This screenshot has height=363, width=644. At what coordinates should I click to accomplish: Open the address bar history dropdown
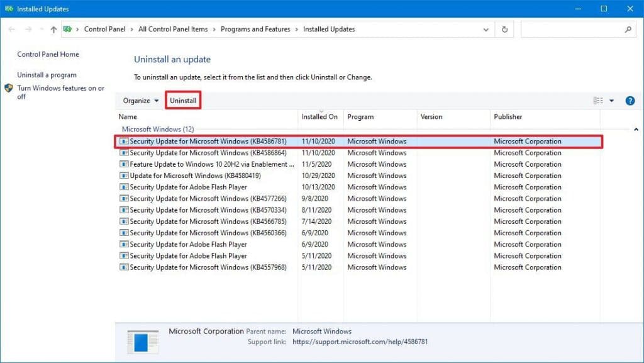click(485, 29)
